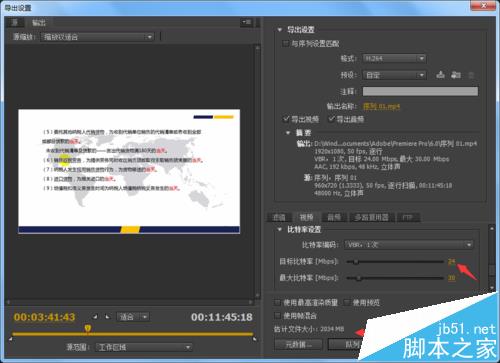Image resolution: width=500 pixels, height=363 pixels.
Task: Click the import preset icon
Action: click(456, 75)
